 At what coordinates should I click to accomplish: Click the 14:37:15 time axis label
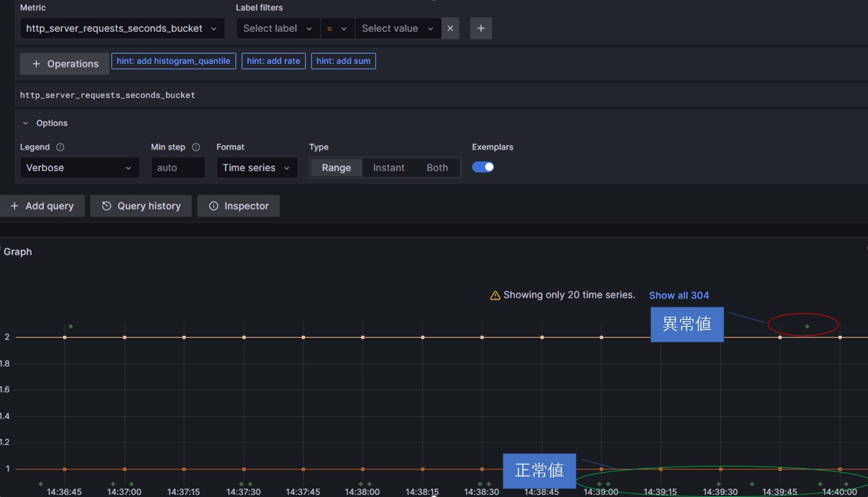[x=184, y=492]
